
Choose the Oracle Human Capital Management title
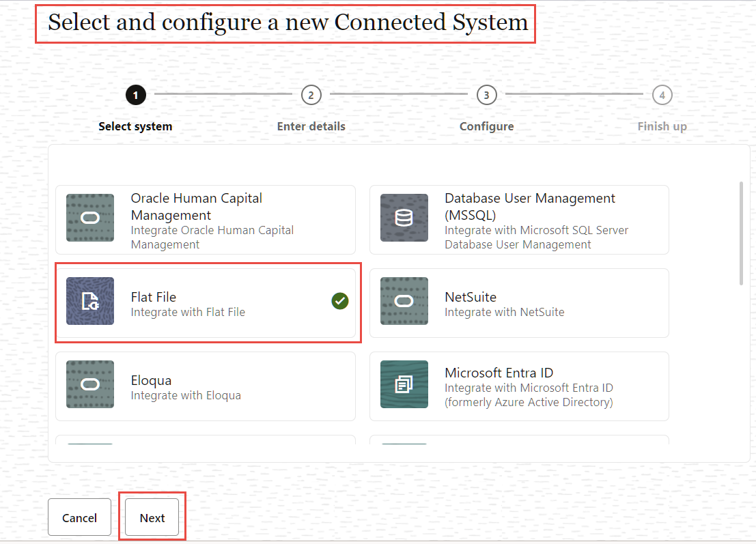coord(196,207)
